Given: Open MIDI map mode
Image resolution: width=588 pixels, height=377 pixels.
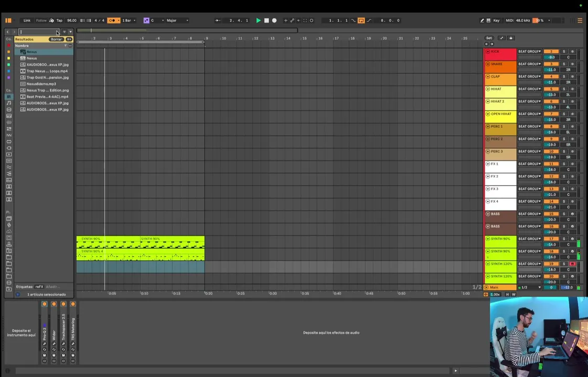Looking at the screenshot, I should (x=509, y=20).
